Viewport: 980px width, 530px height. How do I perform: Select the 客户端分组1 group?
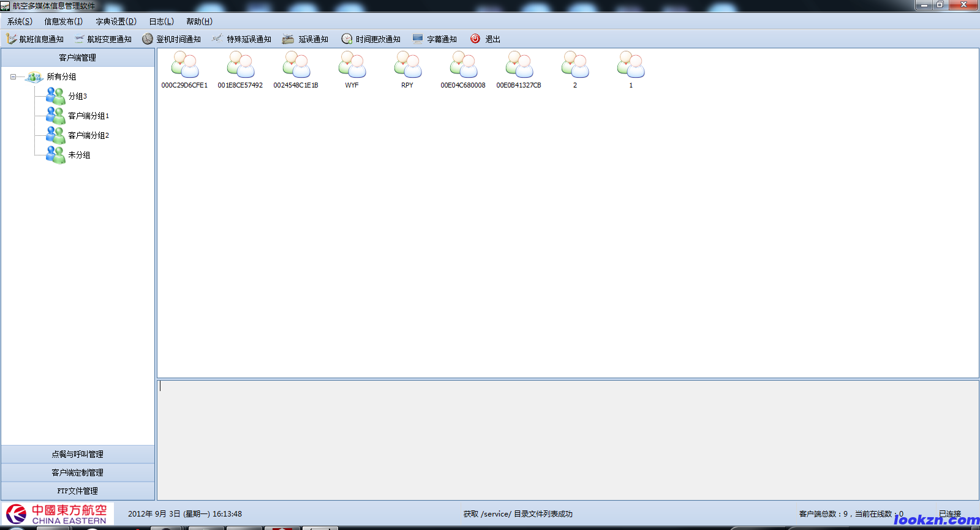(88, 116)
